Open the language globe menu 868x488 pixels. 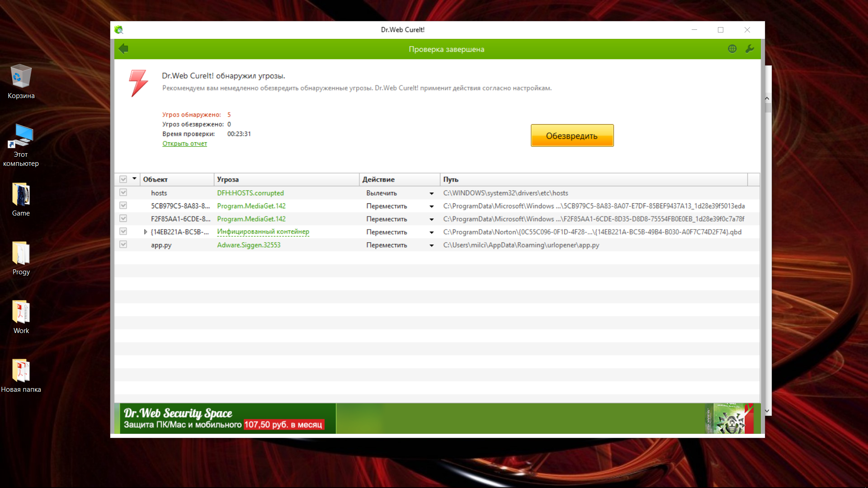tap(732, 49)
